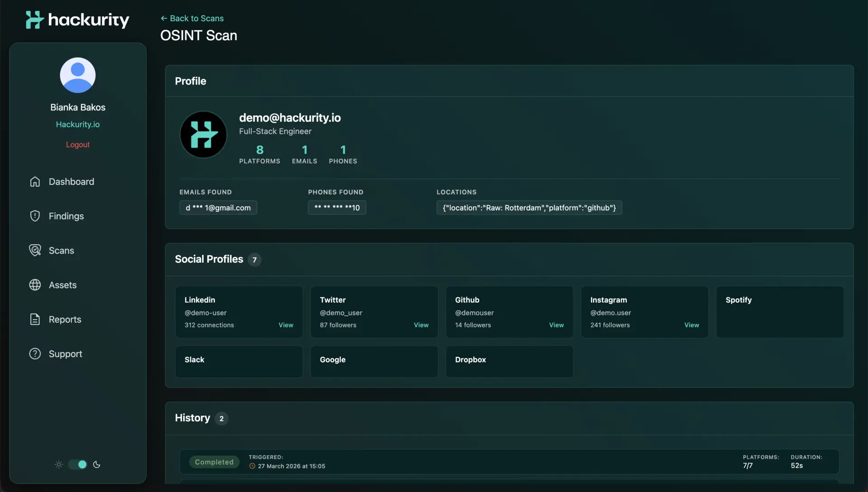Image resolution: width=868 pixels, height=492 pixels.
Task: Click the masked phone number chip
Action: tap(337, 208)
